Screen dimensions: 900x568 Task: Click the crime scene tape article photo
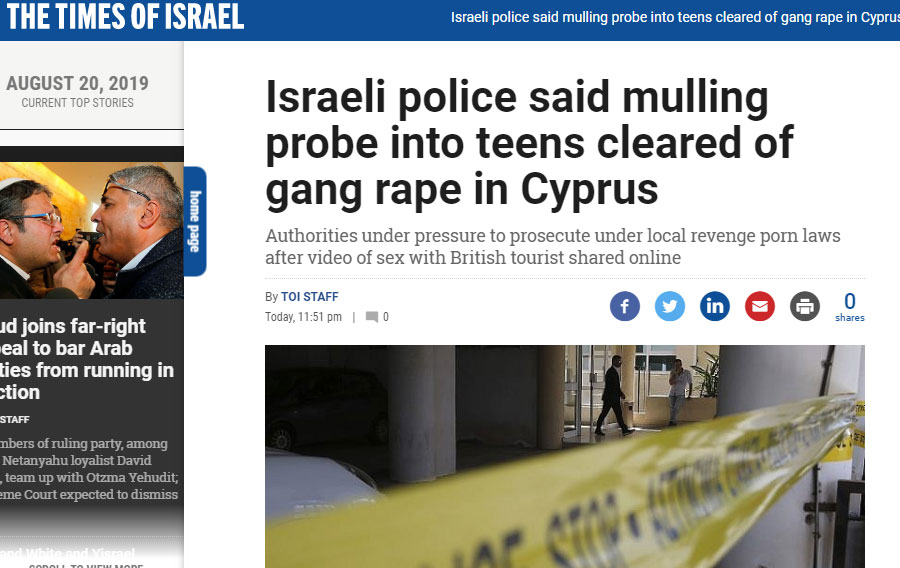click(565, 456)
